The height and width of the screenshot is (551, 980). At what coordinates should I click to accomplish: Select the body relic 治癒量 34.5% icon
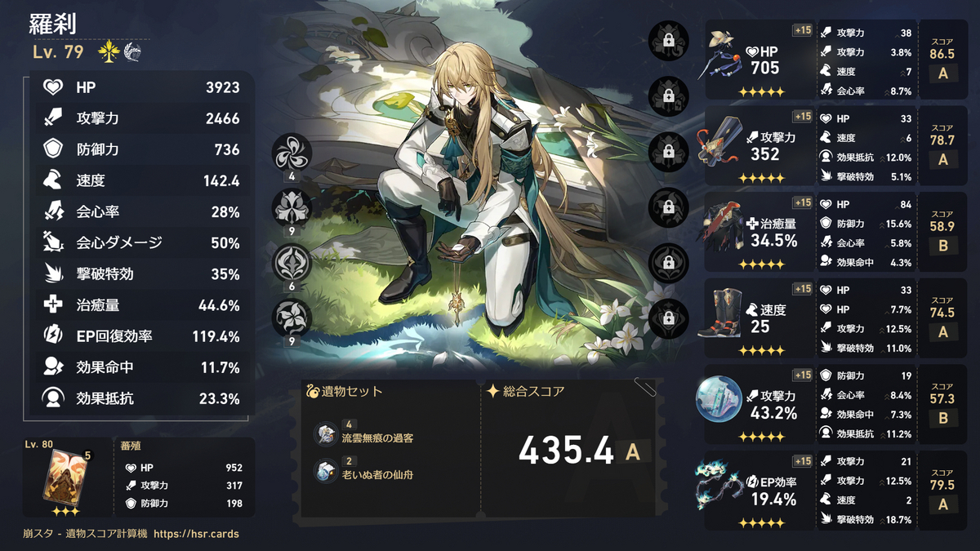coord(719,229)
